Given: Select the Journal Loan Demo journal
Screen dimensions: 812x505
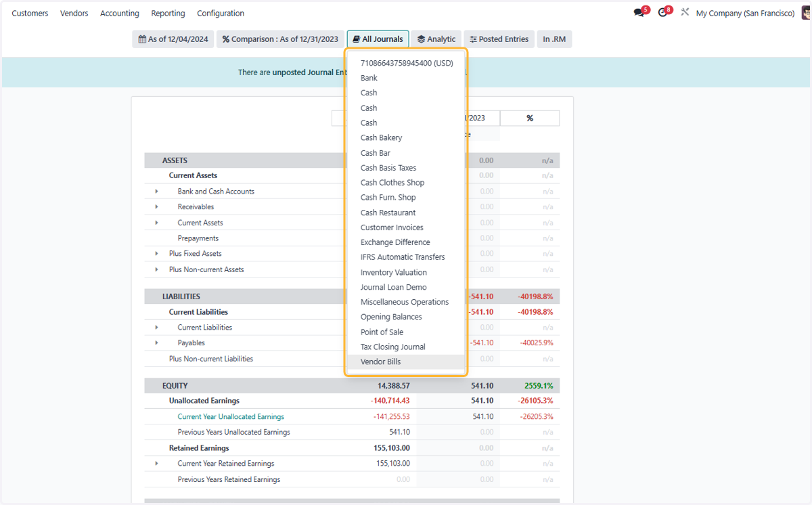Looking at the screenshot, I should click(x=406, y=287).
